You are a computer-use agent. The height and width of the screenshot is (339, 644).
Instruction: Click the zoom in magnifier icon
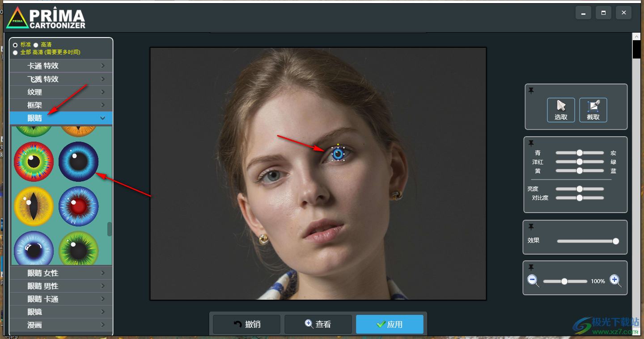[616, 281]
